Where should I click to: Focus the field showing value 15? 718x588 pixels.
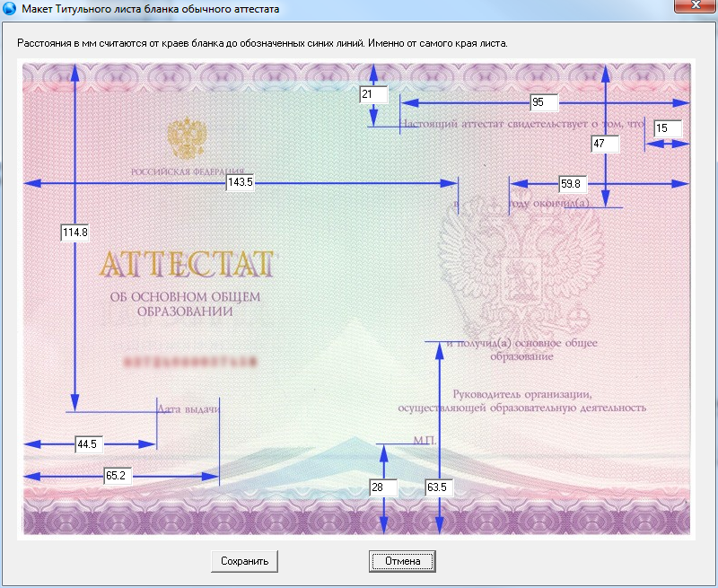(x=668, y=128)
